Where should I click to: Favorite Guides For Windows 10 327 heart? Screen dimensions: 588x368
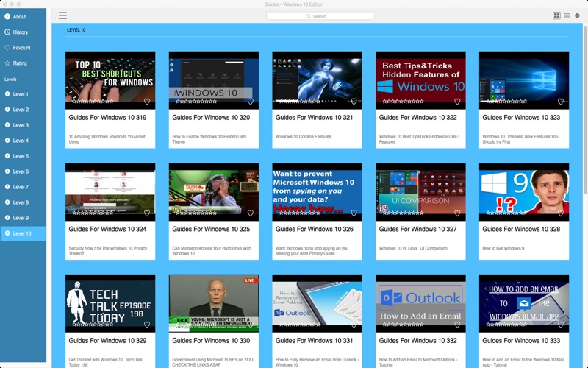coord(457,213)
